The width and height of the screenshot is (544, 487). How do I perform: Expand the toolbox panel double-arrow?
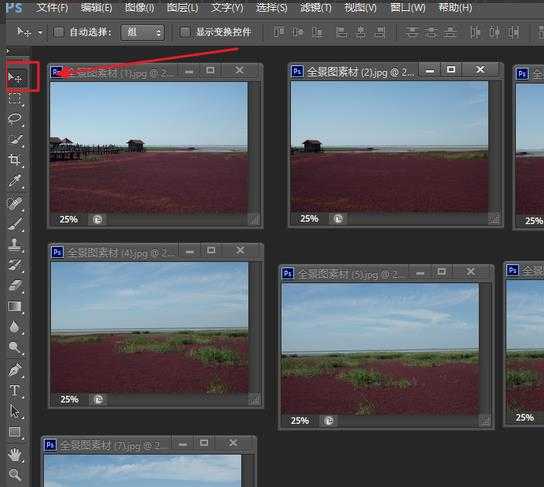click(x=8, y=52)
